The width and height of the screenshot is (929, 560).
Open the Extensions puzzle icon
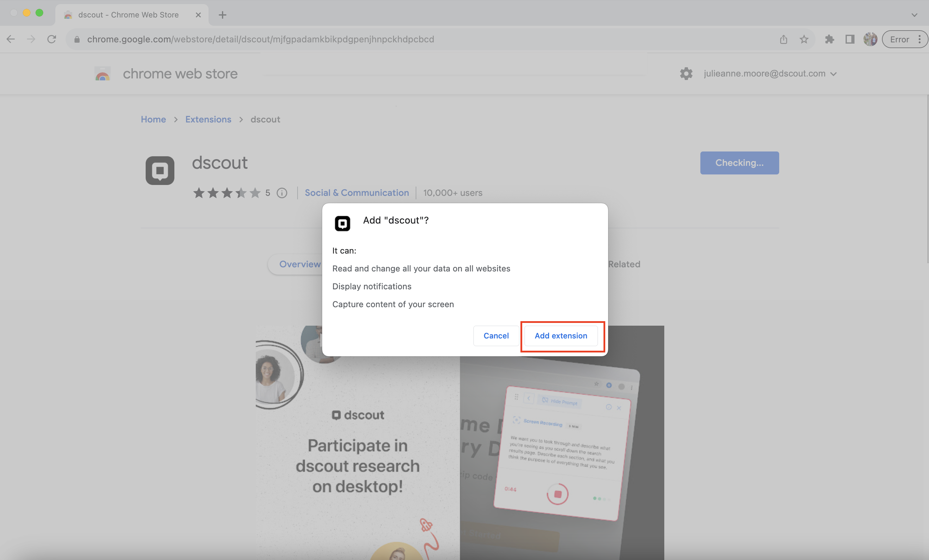829,39
